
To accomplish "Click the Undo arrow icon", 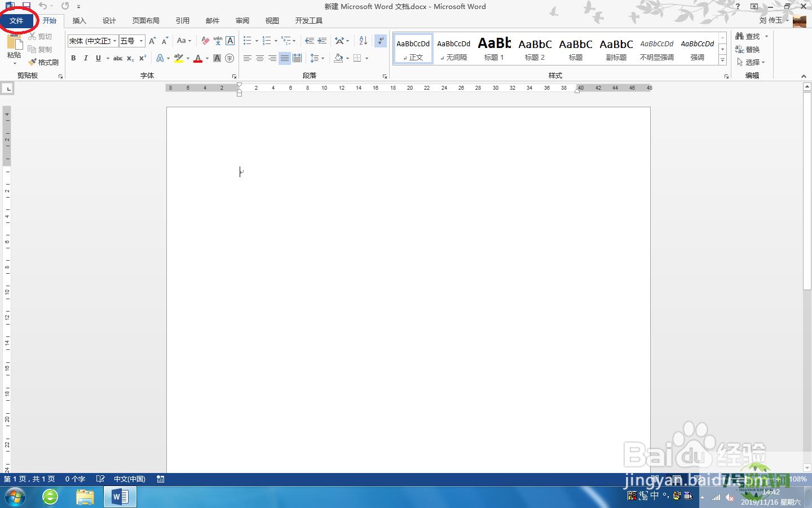I will (x=43, y=6).
